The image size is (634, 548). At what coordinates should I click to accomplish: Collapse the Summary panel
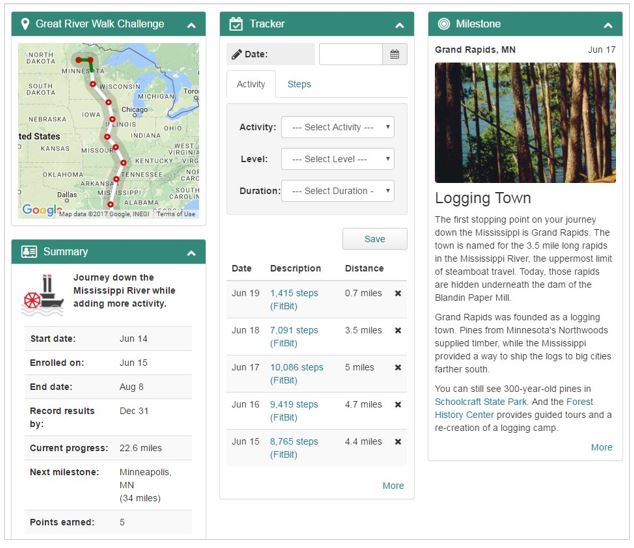coord(191,254)
